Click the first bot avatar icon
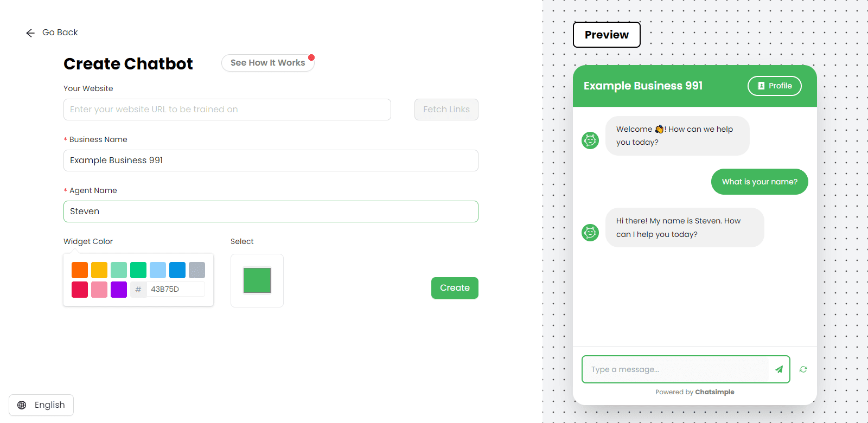Screen dimensions: 868x423 [590, 140]
